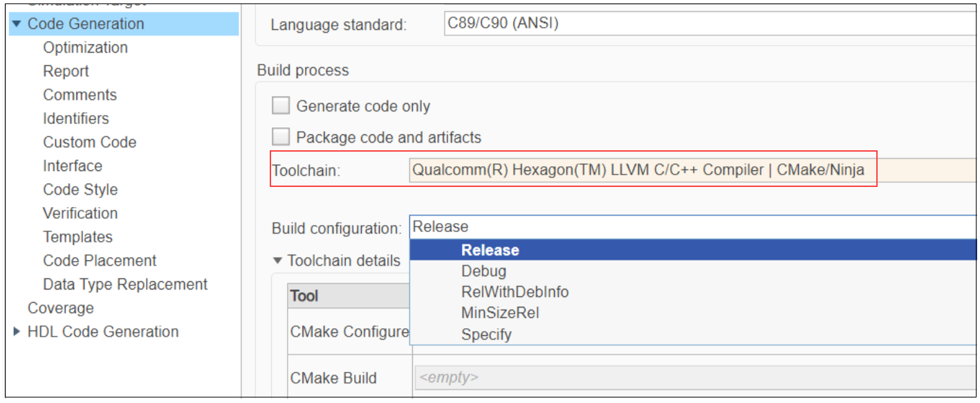The image size is (980, 403).
Task: Select the MinSizeRel option
Action: tap(499, 313)
